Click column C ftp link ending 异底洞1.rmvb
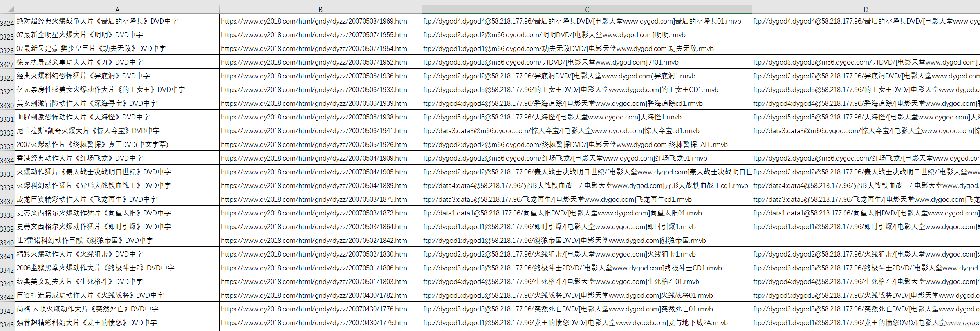Screen dimensions: 980x331 pyautogui.click(x=559, y=76)
